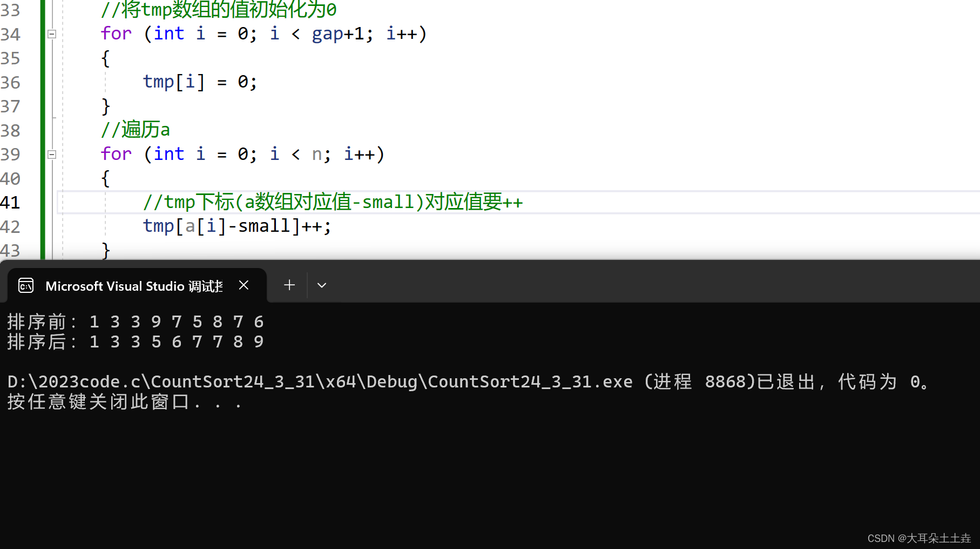Close the Microsoft Visual Studio debug tab

coord(244,285)
